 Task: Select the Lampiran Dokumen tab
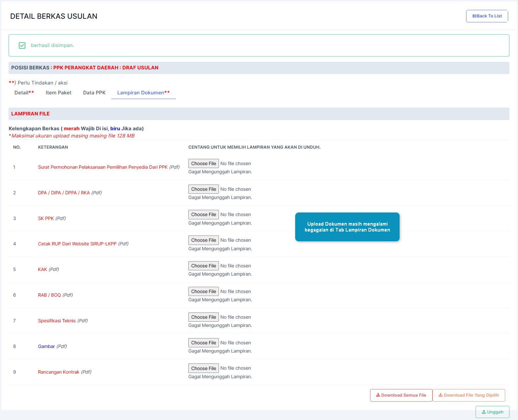tap(143, 93)
